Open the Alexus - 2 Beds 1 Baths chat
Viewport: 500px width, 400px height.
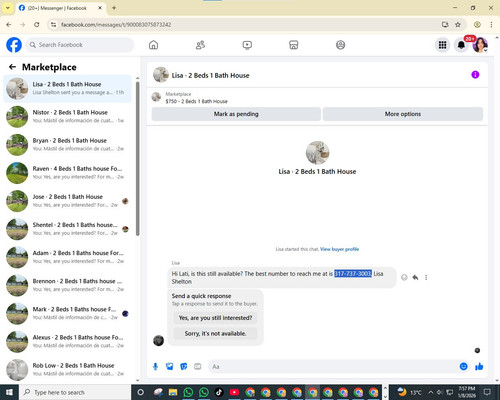[67, 341]
